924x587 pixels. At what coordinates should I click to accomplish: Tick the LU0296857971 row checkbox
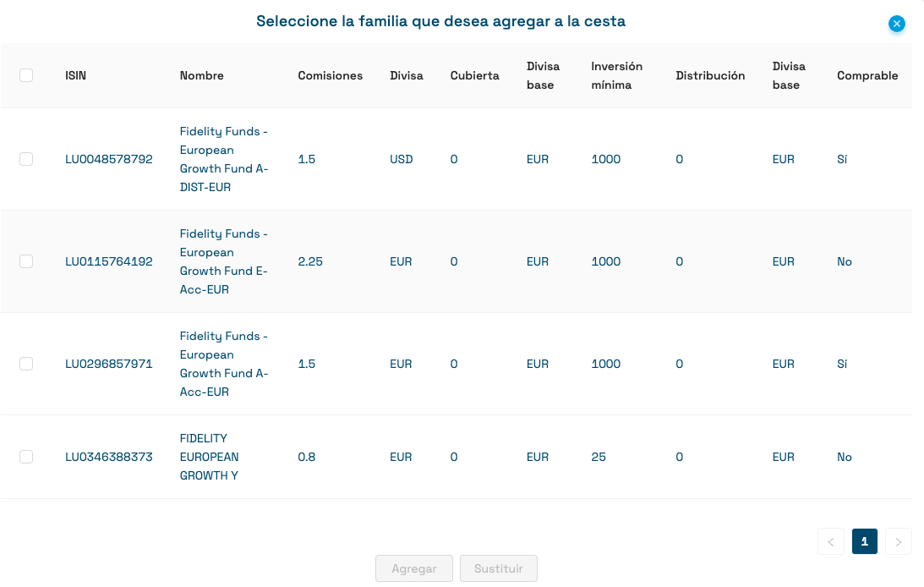(x=26, y=364)
